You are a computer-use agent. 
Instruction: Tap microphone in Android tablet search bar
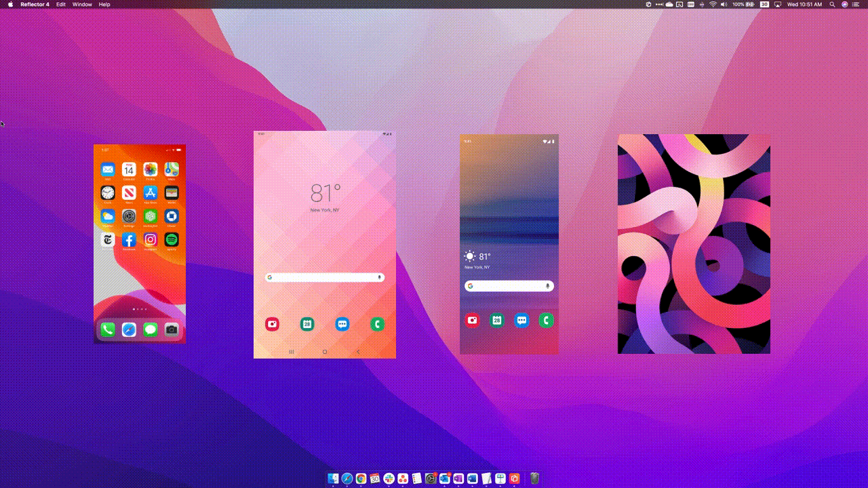379,277
